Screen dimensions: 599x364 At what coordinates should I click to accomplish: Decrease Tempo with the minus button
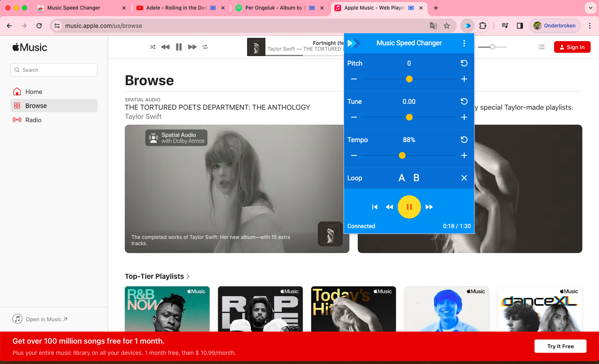click(354, 155)
